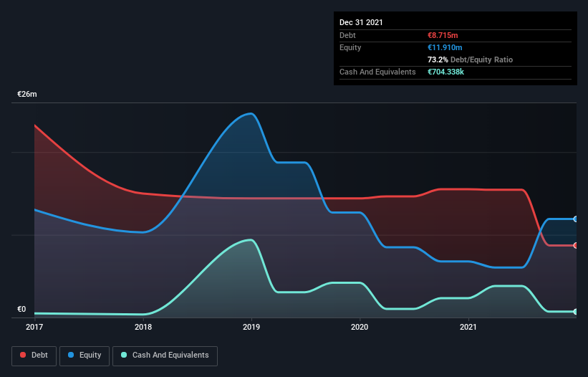Click the Debt label in tooltip
Viewport: 588px width, 377px height.
point(347,35)
